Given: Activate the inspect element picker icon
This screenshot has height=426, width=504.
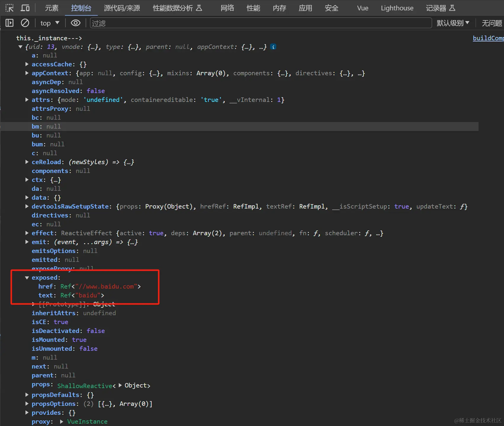Looking at the screenshot, I should click(x=9, y=8).
